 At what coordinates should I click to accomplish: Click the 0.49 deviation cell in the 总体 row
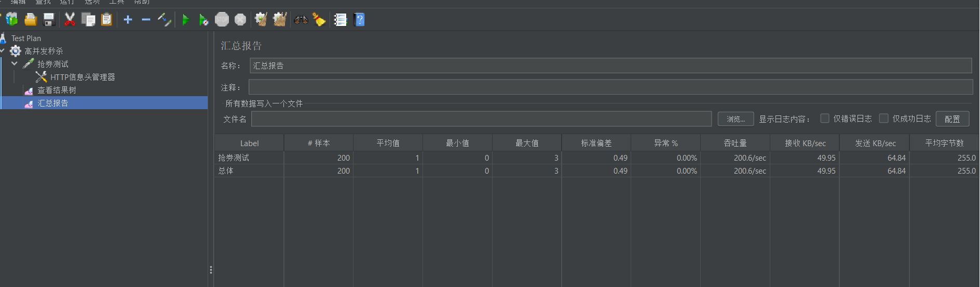coord(596,171)
